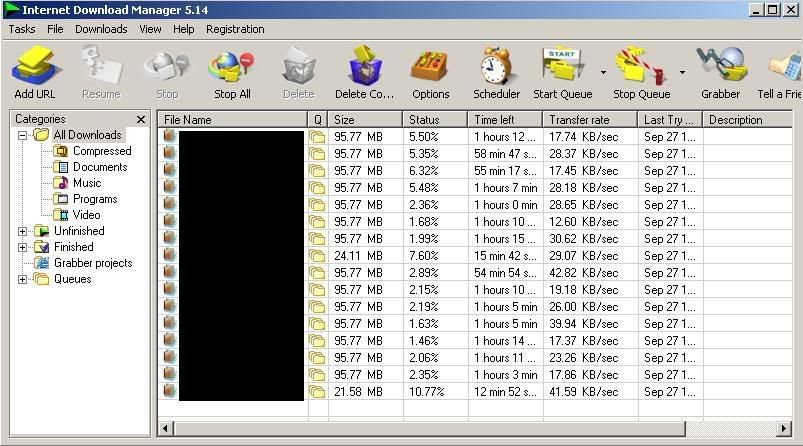
Task: Open the Registration menu
Action: [235, 29]
